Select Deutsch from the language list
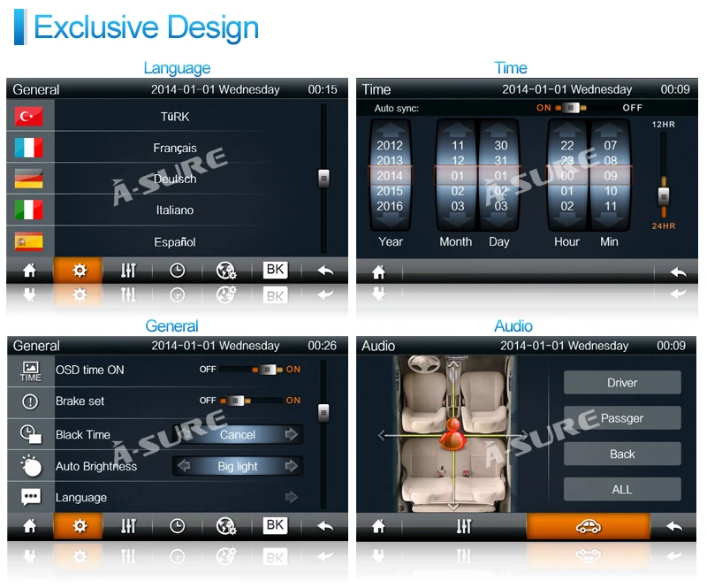 click(175, 179)
